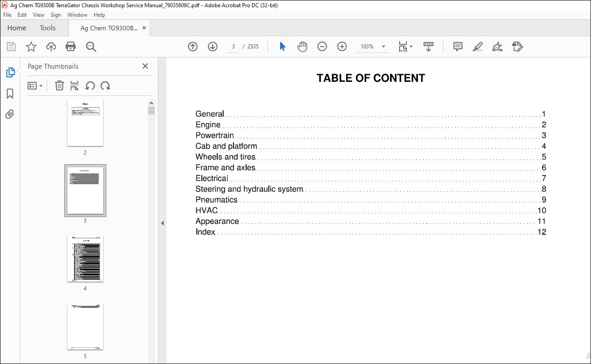The image size is (591, 364).
Task: Open the Sign menu
Action: click(x=56, y=15)
